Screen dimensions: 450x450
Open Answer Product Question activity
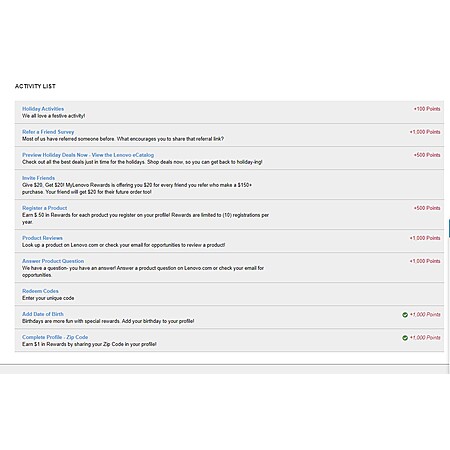coord(53,261)
